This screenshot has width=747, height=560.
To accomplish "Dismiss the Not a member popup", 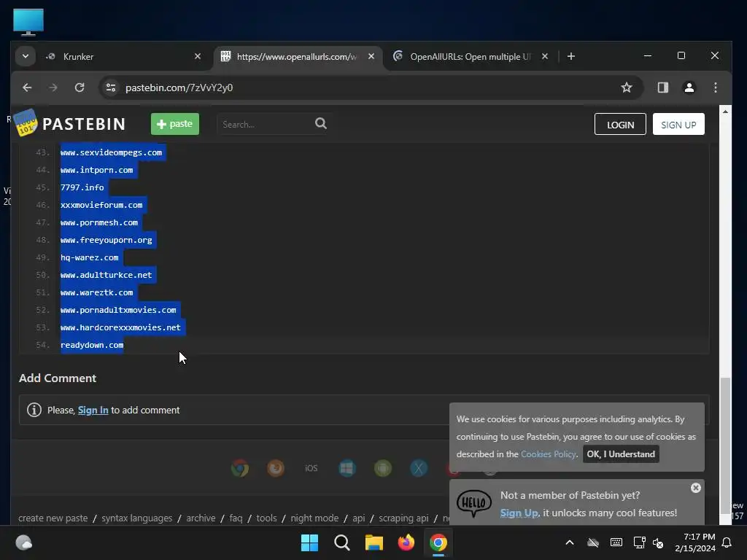I will click(695, 488).
